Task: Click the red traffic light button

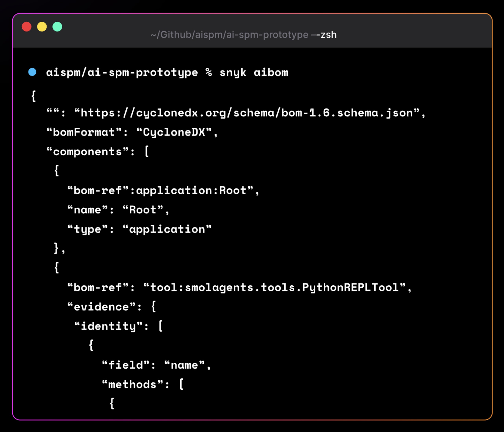Action: pyautogui.click(x=27, y=27)
